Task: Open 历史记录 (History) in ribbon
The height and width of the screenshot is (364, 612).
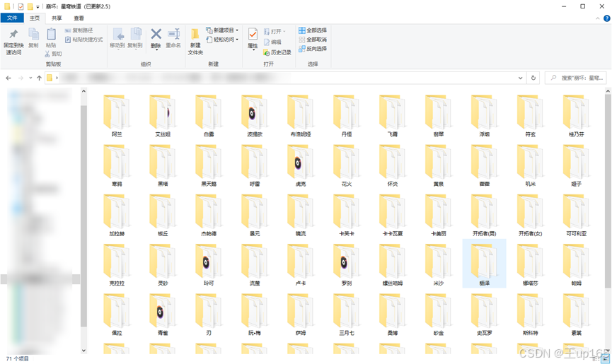Action: tap(277, 52)
